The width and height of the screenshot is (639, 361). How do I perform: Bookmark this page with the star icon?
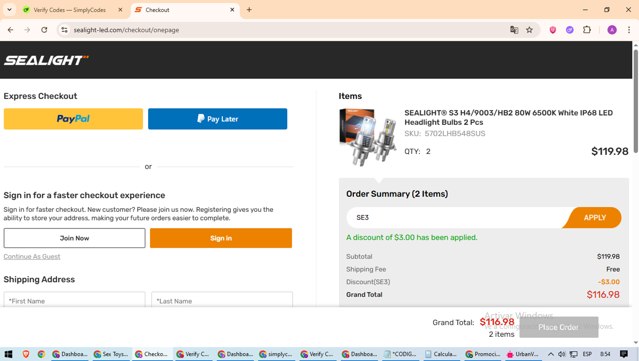point(529,30)
